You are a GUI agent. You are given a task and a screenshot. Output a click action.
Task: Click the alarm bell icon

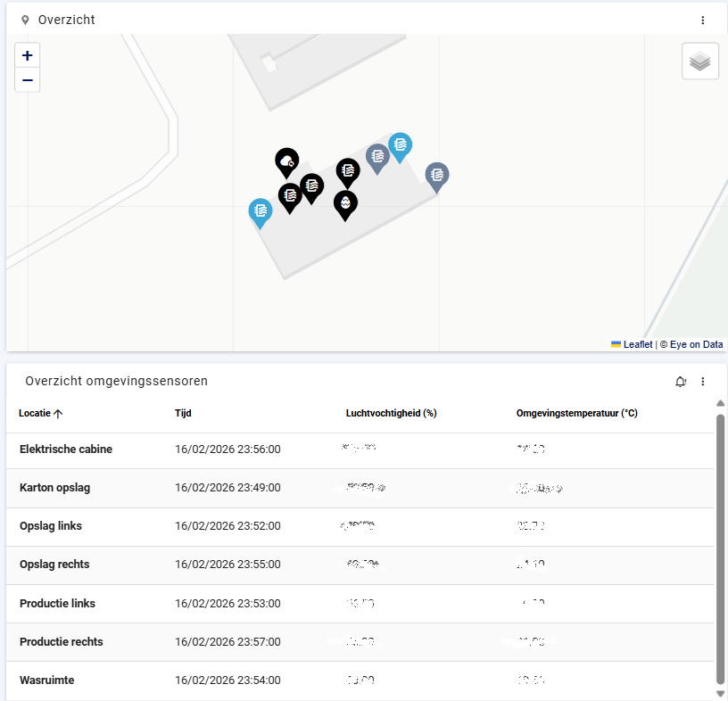tap(680, 382)
